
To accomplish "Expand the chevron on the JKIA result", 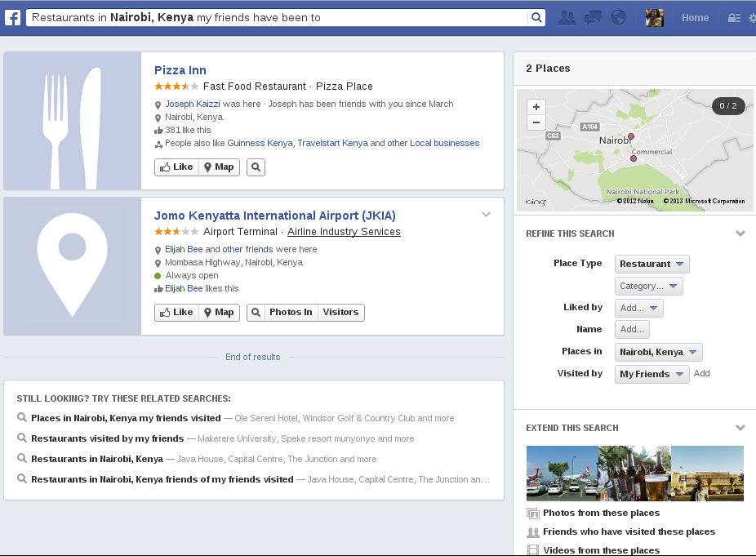I will pos(486,215).
